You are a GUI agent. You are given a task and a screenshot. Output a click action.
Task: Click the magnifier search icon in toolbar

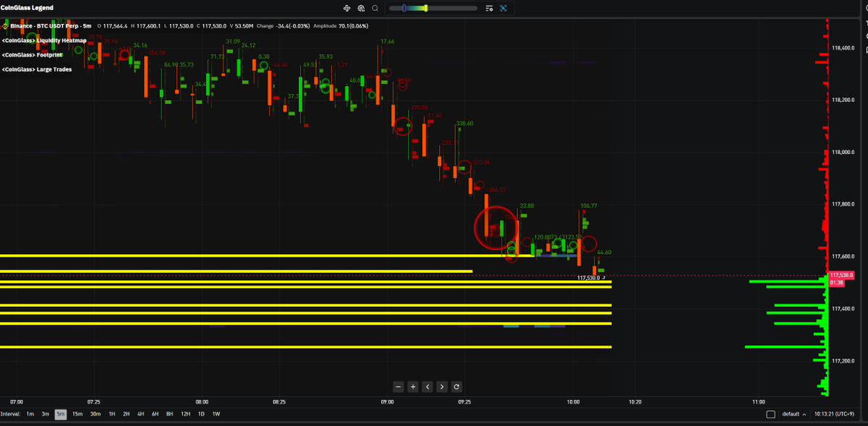[375, 8]
